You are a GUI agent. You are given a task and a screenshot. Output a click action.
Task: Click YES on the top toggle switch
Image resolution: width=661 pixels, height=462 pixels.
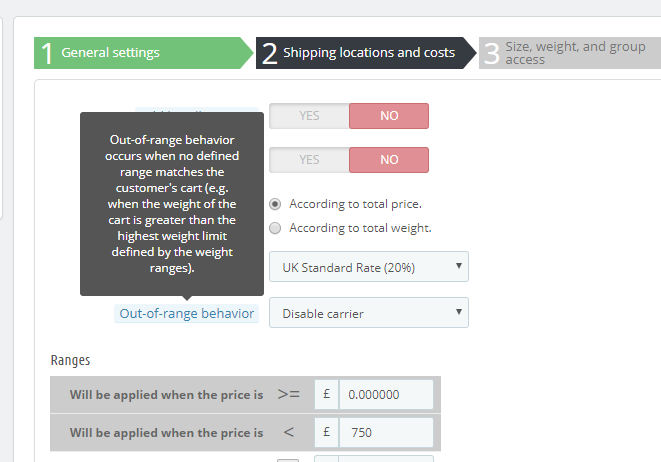[309, 116]
